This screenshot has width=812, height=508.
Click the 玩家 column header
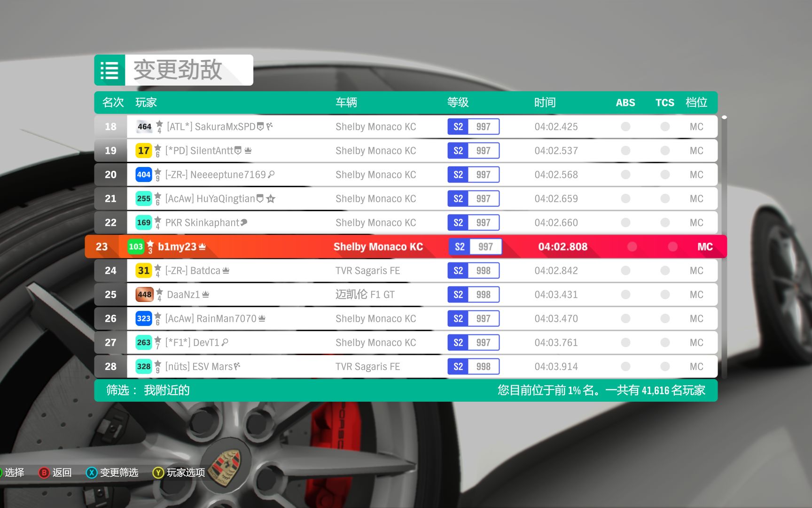coord(146,103)
